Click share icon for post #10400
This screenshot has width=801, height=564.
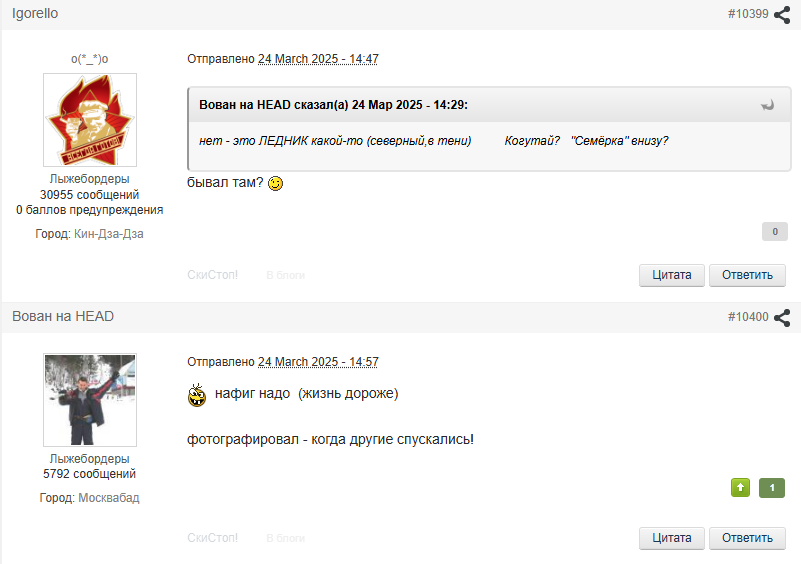coord(782,317)
